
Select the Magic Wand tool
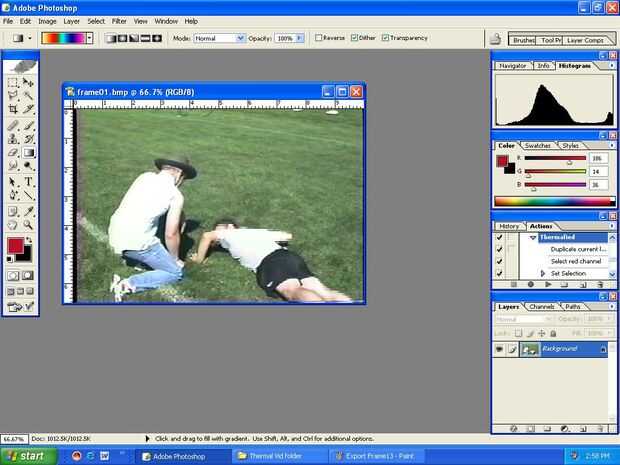[x=28, y=95]
